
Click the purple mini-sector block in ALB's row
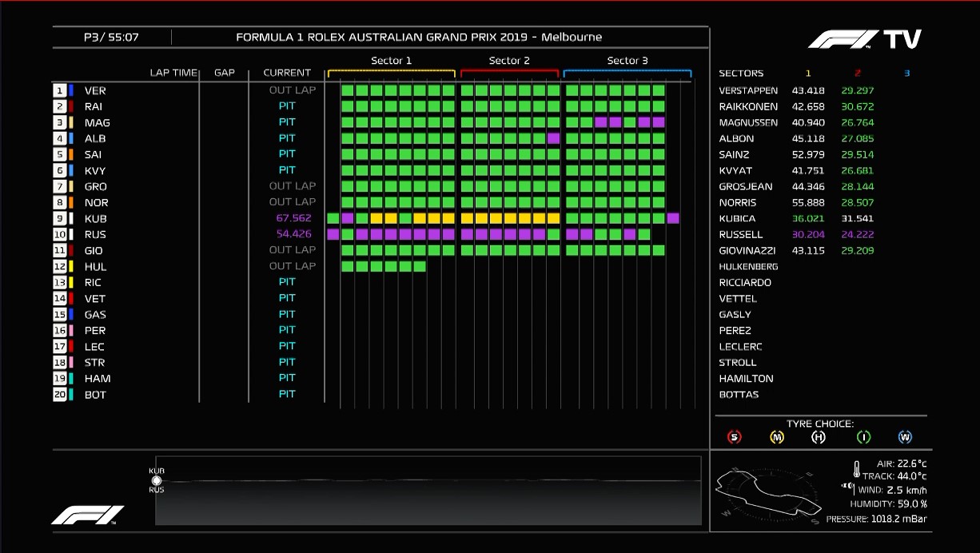coord(553,138)
